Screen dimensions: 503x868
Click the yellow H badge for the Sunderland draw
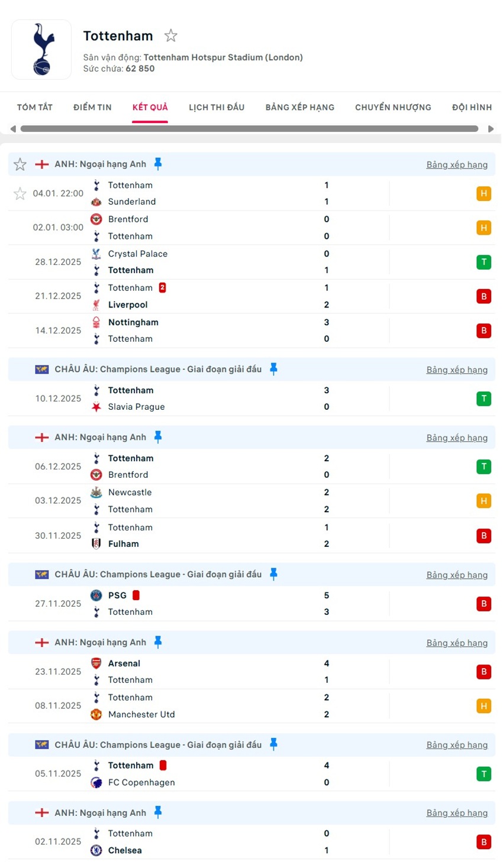(x=484, y=193)
